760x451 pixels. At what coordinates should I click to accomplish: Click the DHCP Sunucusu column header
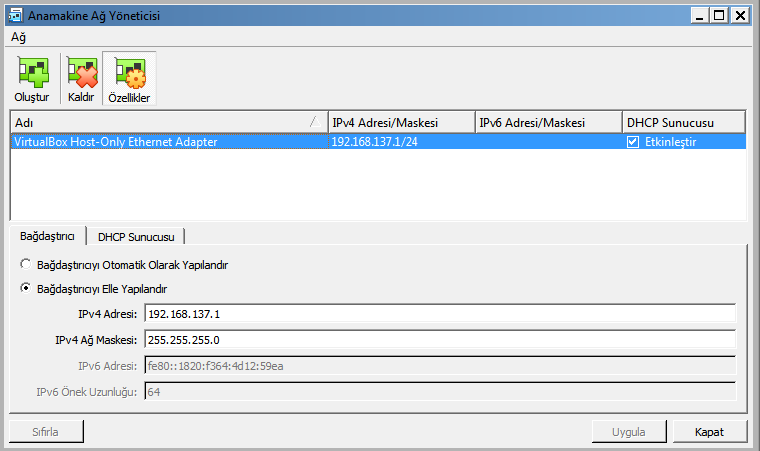click(684, 122)
